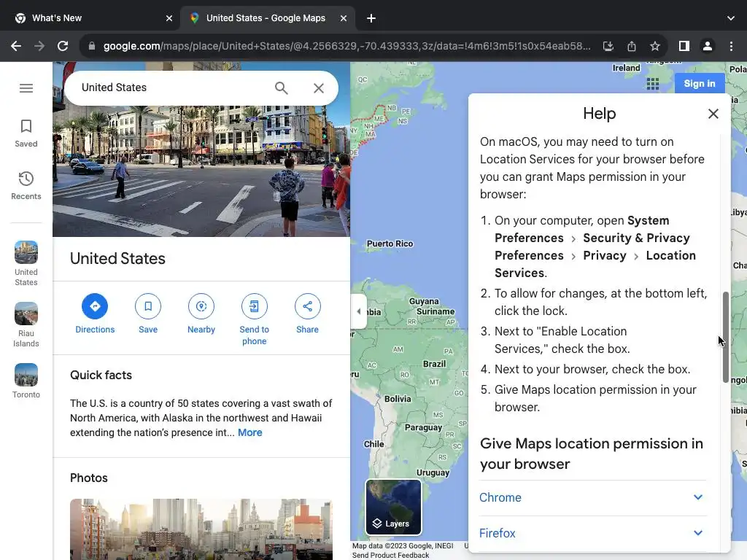
Task: Close the What's New tab
Action: 169,18
